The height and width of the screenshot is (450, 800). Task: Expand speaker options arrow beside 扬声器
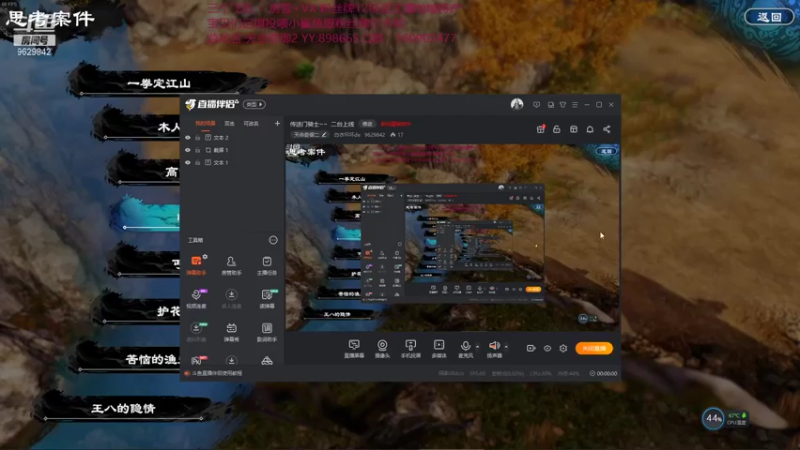506,346
